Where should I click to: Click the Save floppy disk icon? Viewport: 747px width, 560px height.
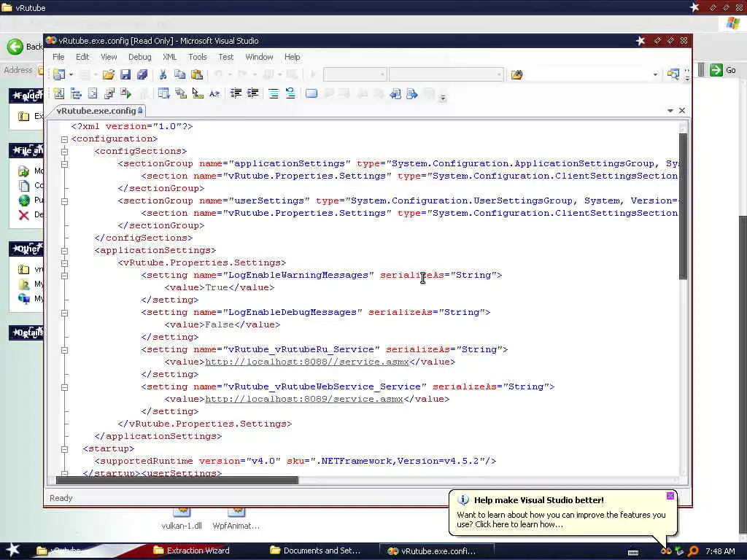pos(125,74)
